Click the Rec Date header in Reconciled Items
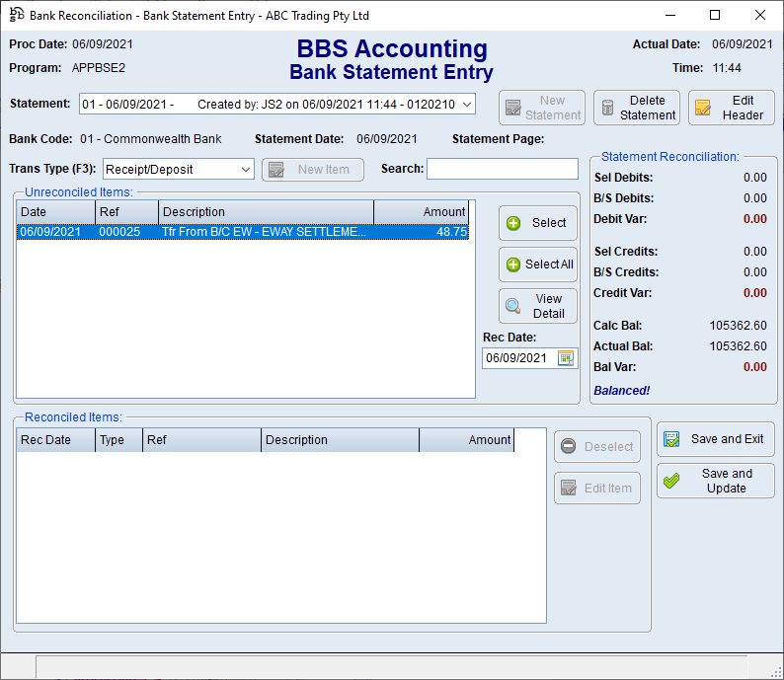The image size is (784, 680). (56, 440)
